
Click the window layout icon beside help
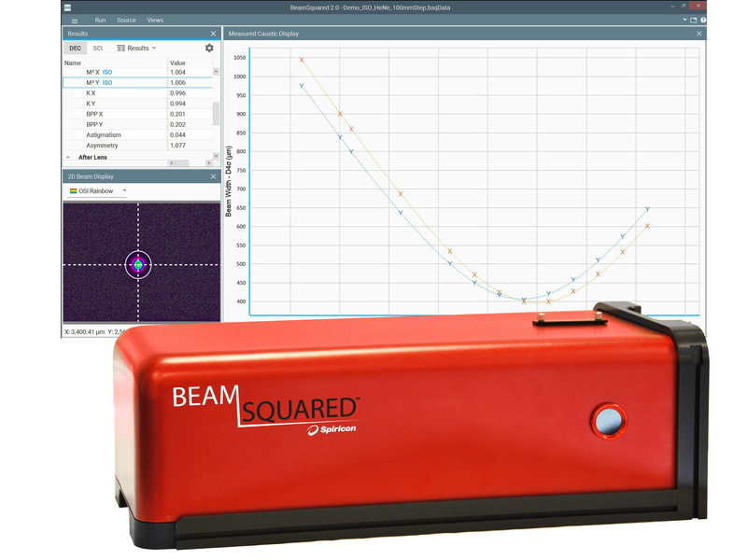coord(694,20)
